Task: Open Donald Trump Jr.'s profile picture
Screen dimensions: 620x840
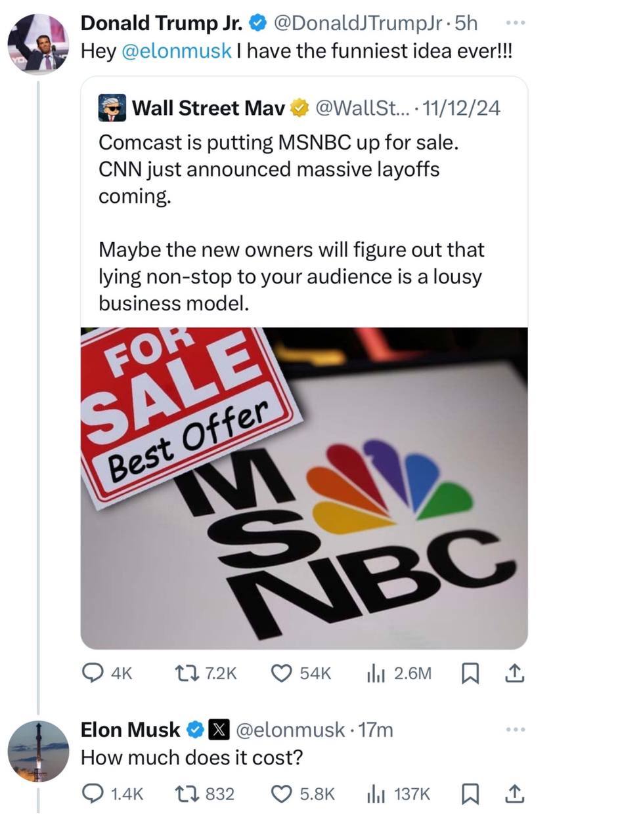Action: pos(38,43)
